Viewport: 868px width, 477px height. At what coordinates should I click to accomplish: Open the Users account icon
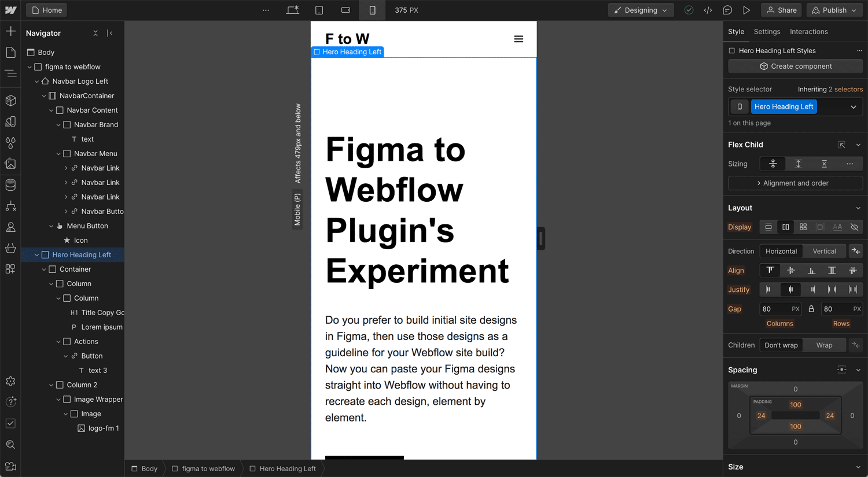click(10, 227)
